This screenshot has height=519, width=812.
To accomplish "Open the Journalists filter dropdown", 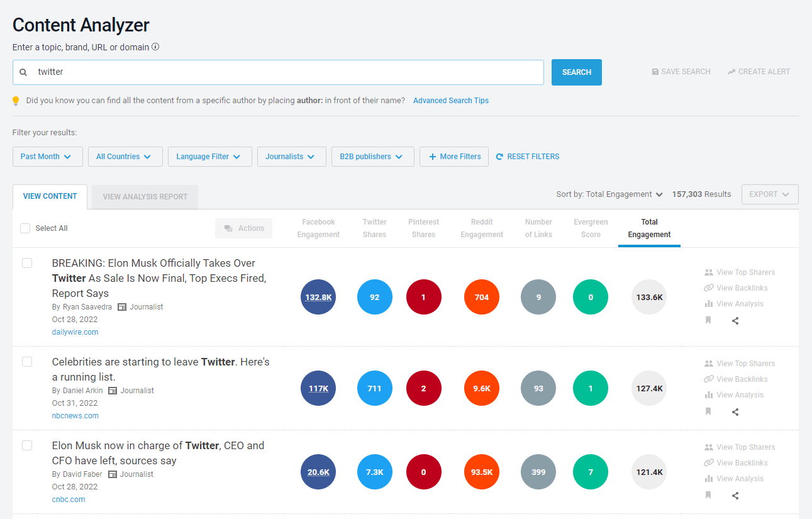I will 292,157.
